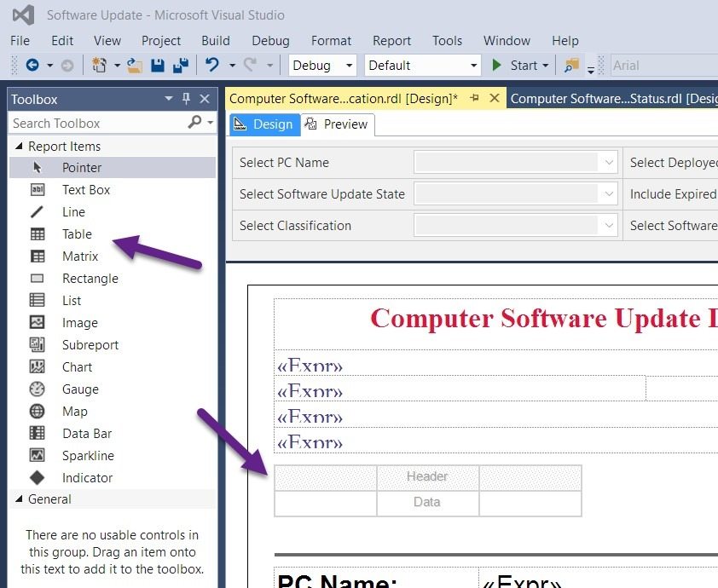Select the Matrix report item
Screen dimensions: 718x588
pos(113,257)
